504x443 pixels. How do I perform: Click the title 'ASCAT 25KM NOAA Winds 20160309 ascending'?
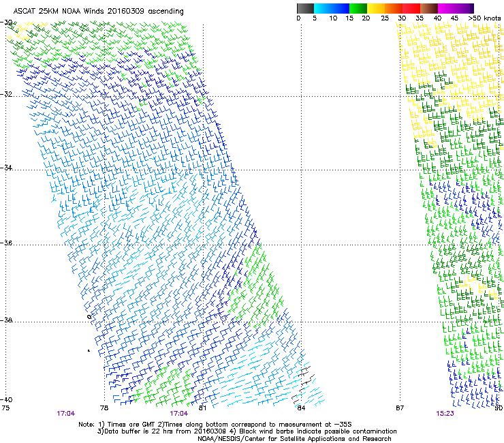[x=98, y=12]
